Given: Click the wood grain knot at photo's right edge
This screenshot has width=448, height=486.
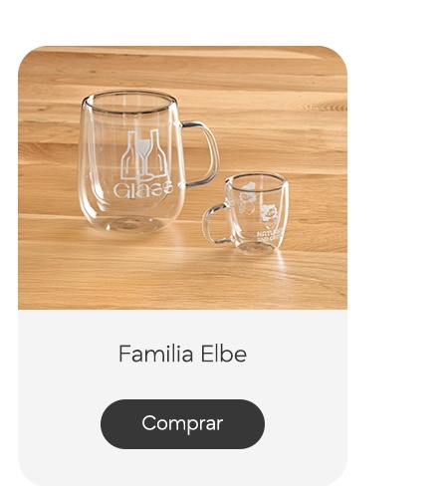Looking at the screenshot, I should click(327, 107).
